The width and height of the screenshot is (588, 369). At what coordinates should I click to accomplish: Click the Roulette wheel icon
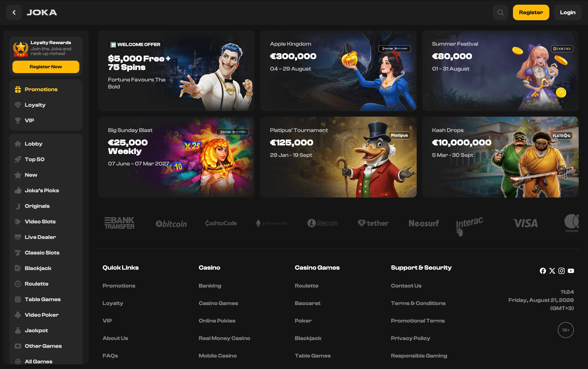[x=18, y=284]
